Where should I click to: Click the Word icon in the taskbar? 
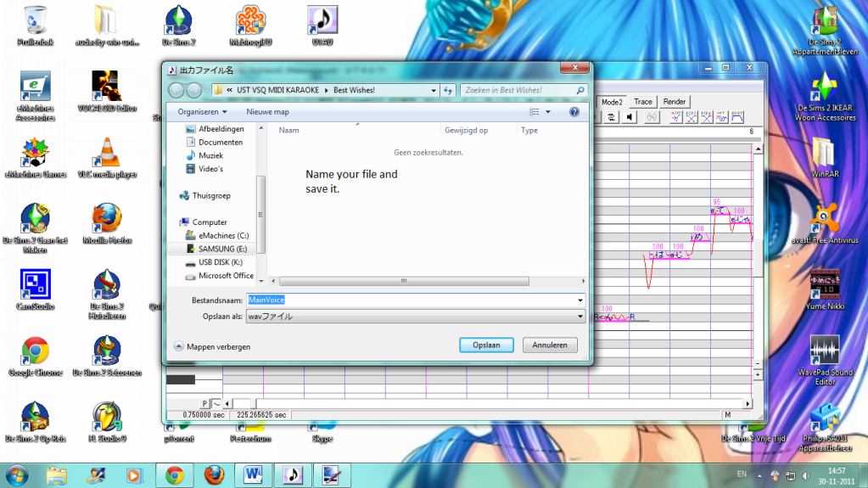pos(254,474)
